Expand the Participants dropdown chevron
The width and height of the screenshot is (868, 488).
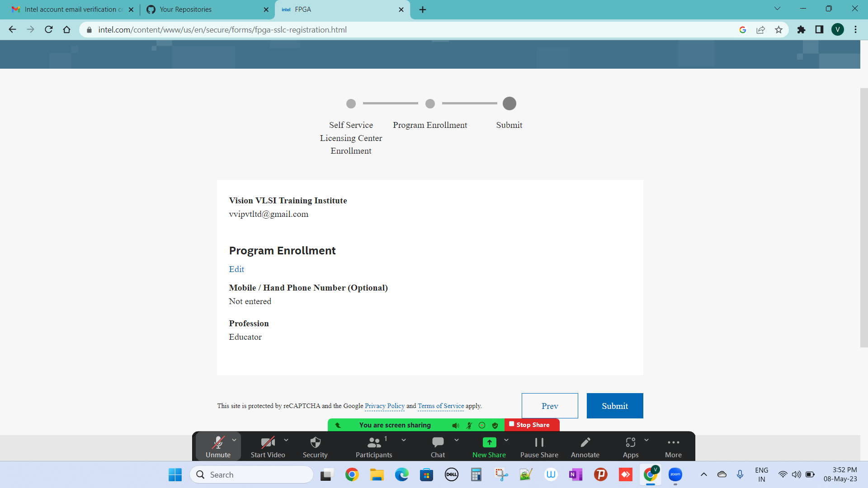404,439
